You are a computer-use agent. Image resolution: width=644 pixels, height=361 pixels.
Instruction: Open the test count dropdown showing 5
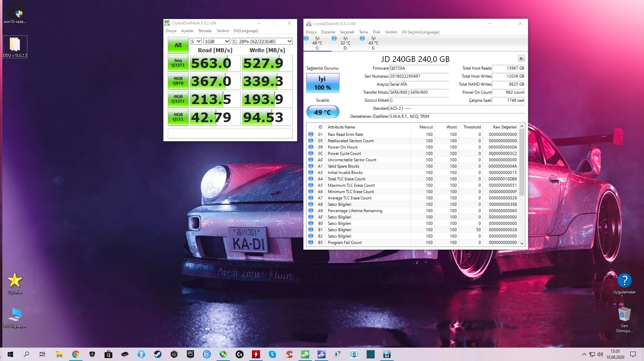click(x=196, y=41)
